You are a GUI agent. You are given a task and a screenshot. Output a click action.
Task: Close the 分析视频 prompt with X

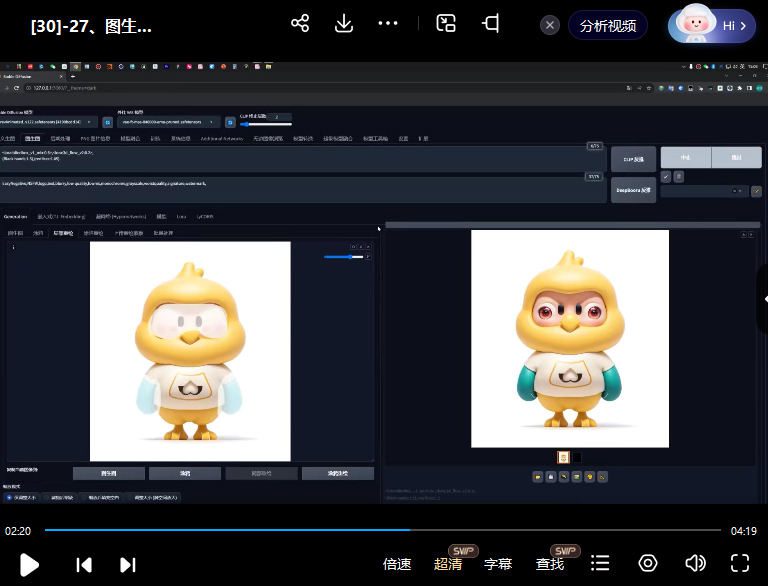550,26
